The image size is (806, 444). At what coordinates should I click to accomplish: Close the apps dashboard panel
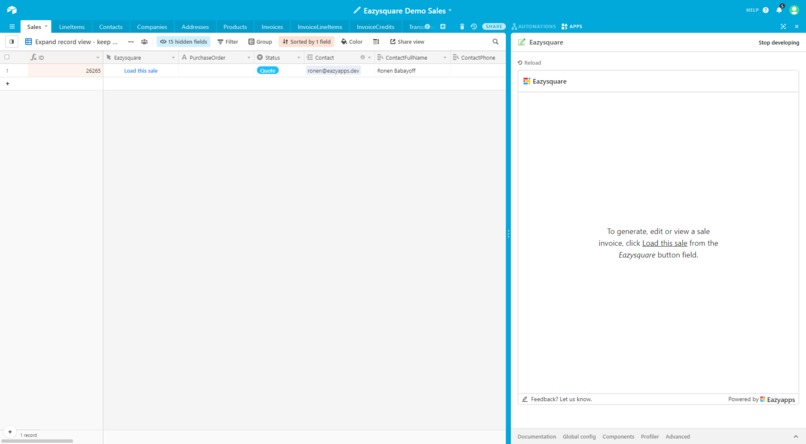pos(797,26)
